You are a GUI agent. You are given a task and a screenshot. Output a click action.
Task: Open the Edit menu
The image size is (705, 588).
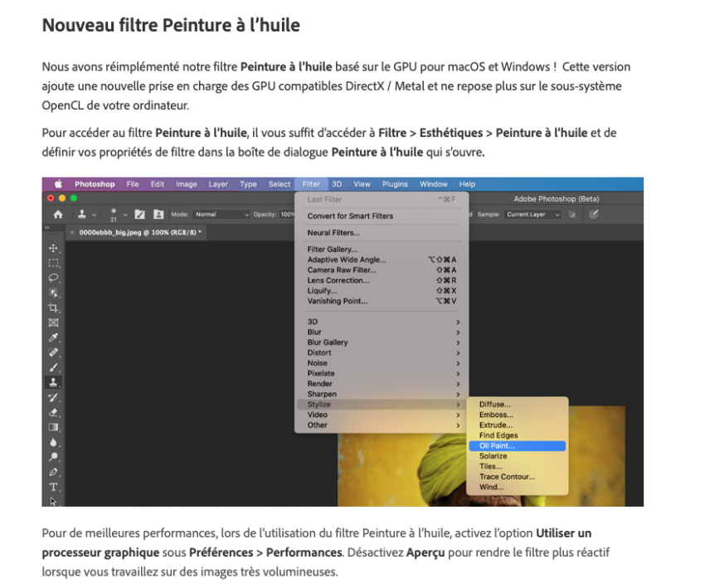(x=158, y=184)
